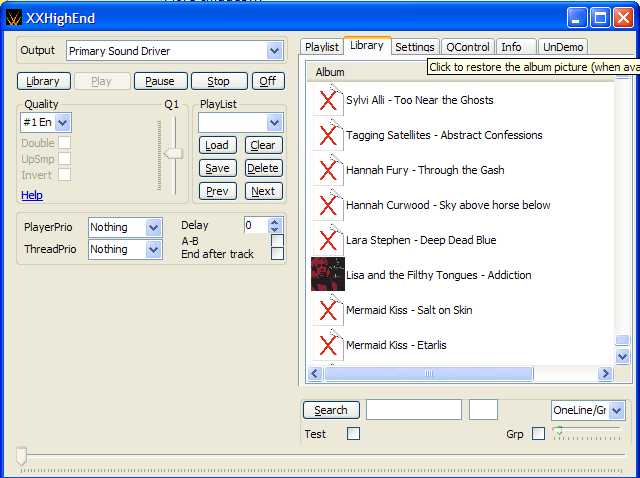This screenshot has height=478, width=640.
Task: Click the Library button under Output
Action: pyautogui.click(x=44, y=81)
